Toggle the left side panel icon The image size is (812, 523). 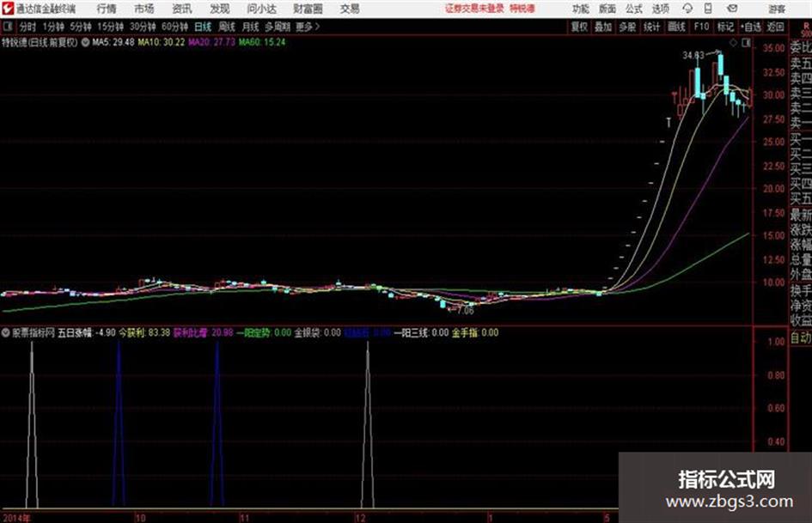[8, 27]
